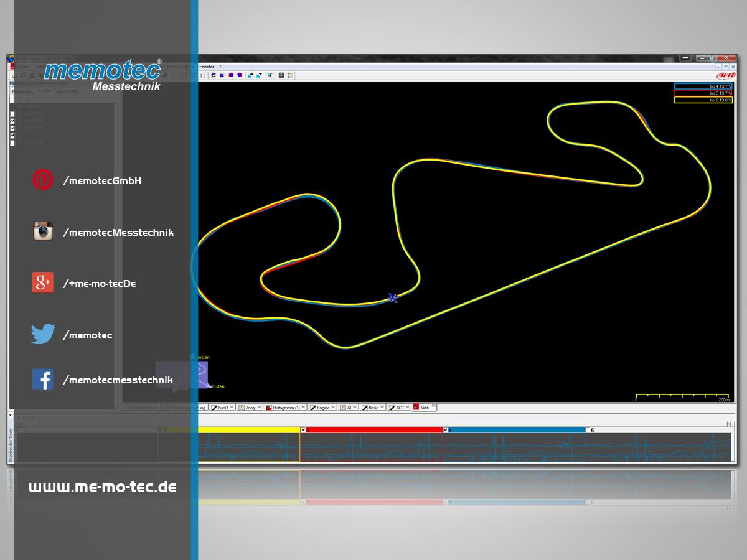747x560 pixels.
Task: Switch to the Fuel1 tab
Action: coord(223,408)
